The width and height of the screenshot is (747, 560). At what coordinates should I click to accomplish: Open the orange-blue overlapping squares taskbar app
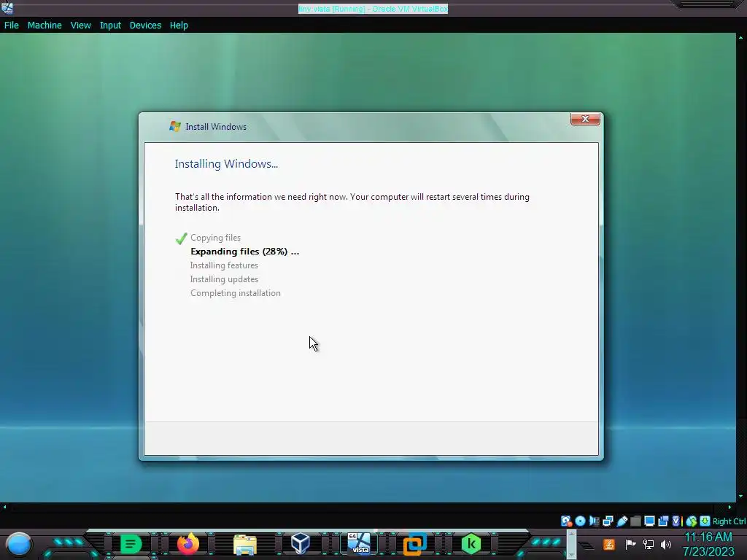pyautogui.click(x=414, y=544)
